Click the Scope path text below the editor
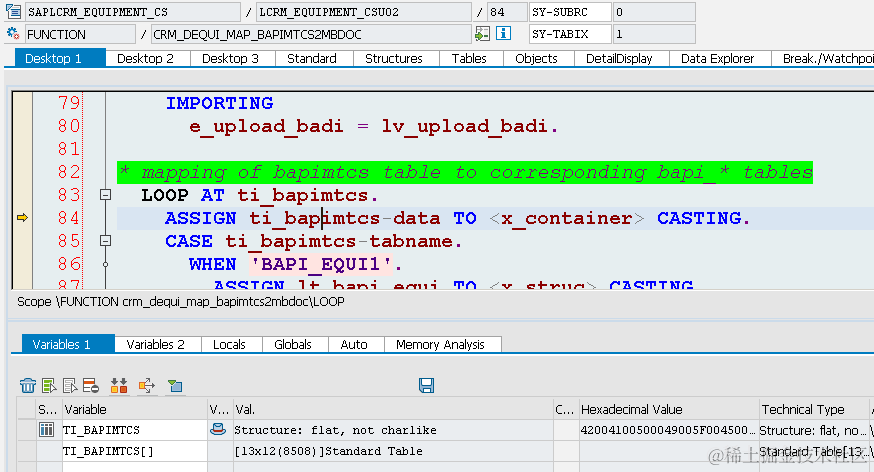Screen dimensions: 874x472 181,301
